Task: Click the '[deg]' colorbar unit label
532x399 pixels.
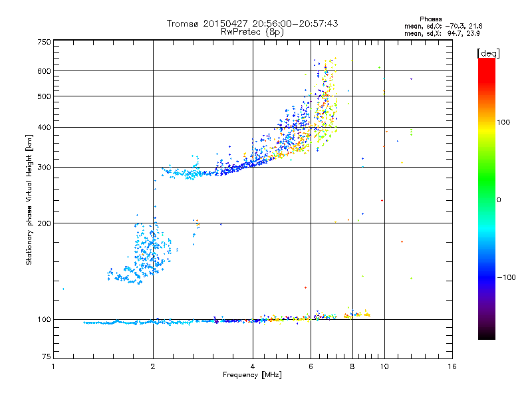Action: click(x=488, y=53)
